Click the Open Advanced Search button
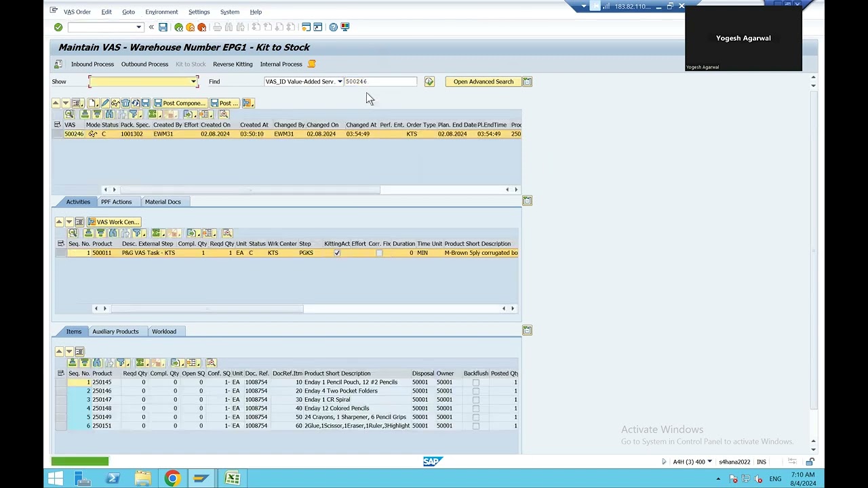This screenshot has width=868, height=488. point(484,81)
